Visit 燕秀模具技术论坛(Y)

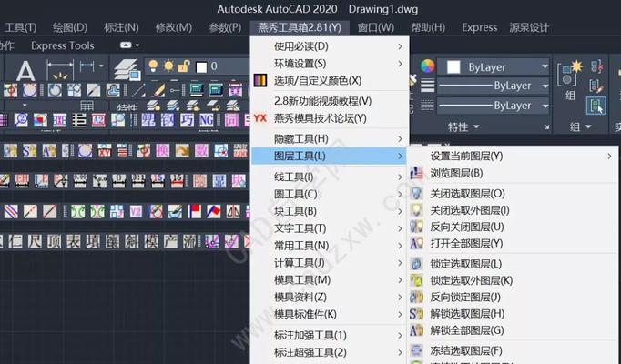[x=330, y=118]
